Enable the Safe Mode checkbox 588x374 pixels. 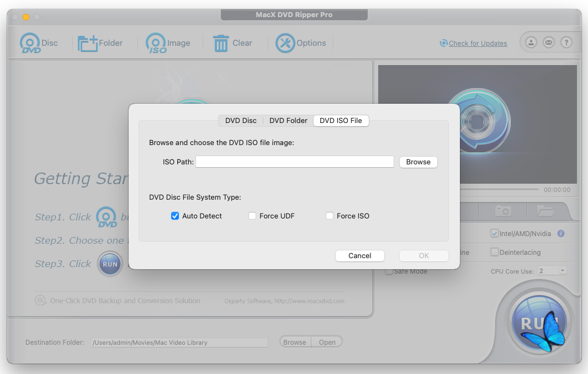(x=389, y=271)
